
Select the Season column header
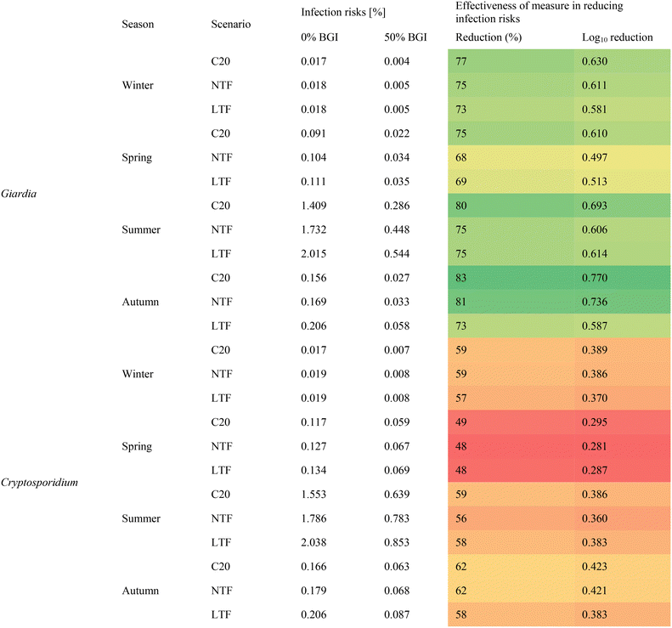click(x=138, y=25)
